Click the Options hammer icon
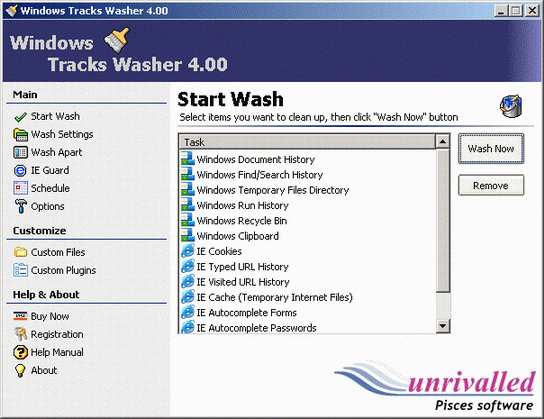The image size is (544, 419). tap(20, 206)
